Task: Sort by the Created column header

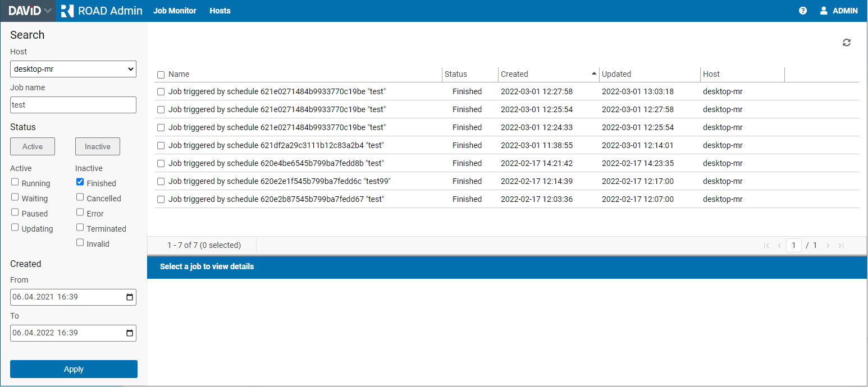Action: click(x=514, y=74)
